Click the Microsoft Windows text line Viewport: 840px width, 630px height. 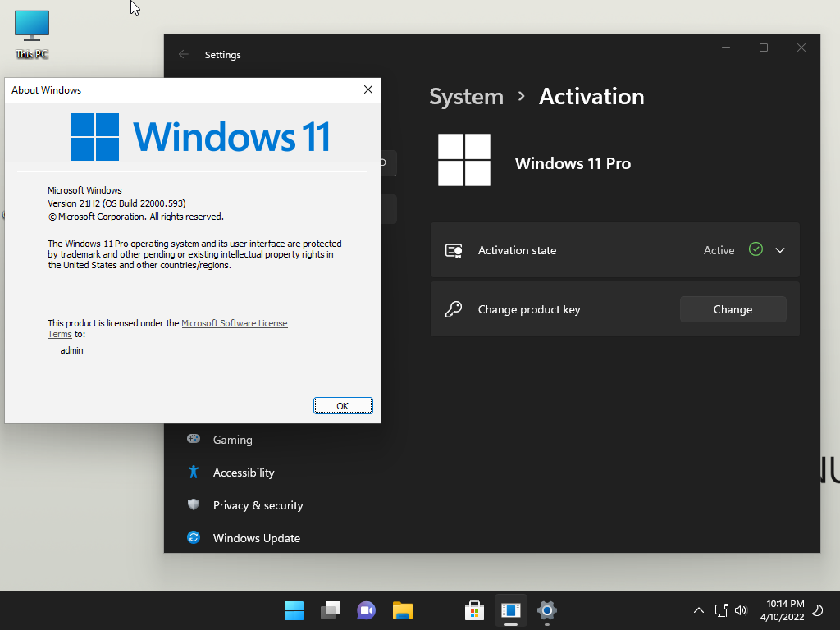click(84, 190)
